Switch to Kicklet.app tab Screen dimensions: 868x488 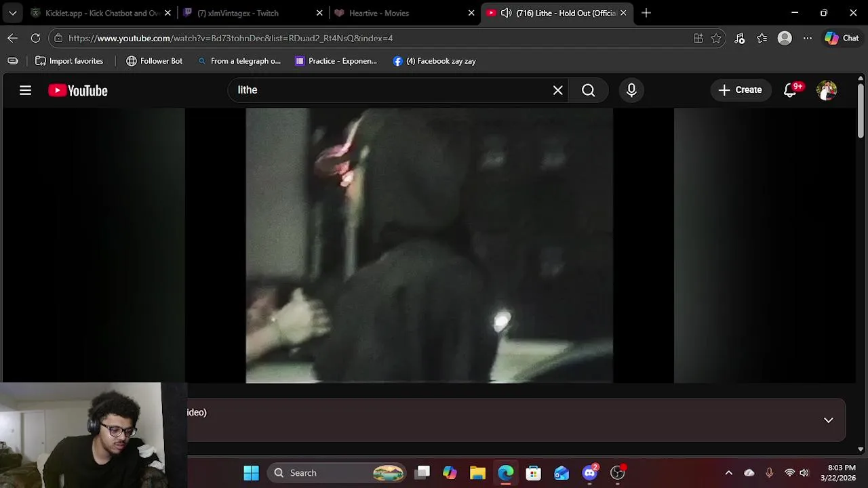click(100, 13)
